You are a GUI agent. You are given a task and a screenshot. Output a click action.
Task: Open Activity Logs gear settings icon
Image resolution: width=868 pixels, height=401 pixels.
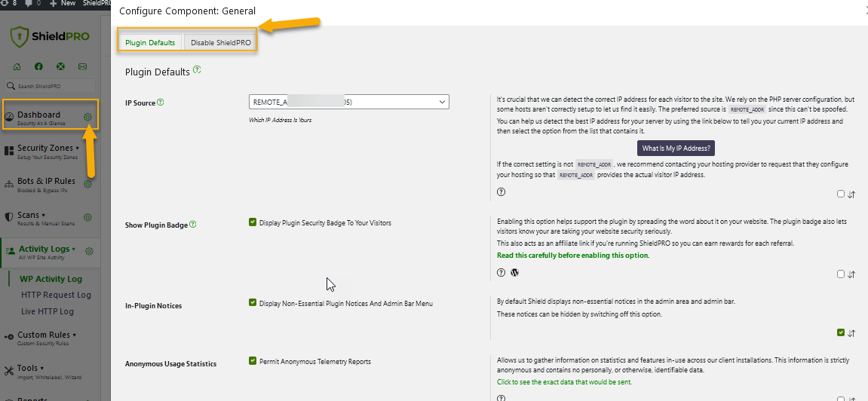(x=89, y=251)
